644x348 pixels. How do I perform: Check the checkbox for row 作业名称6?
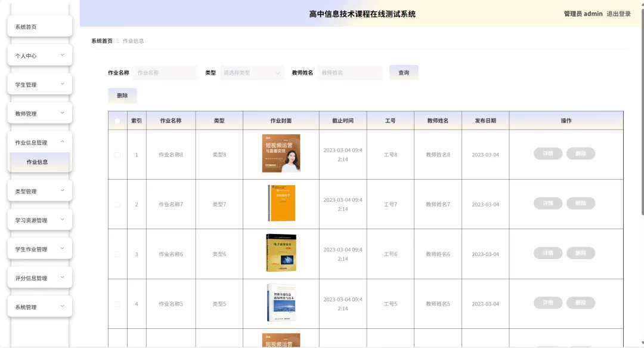tap(117, 255)
